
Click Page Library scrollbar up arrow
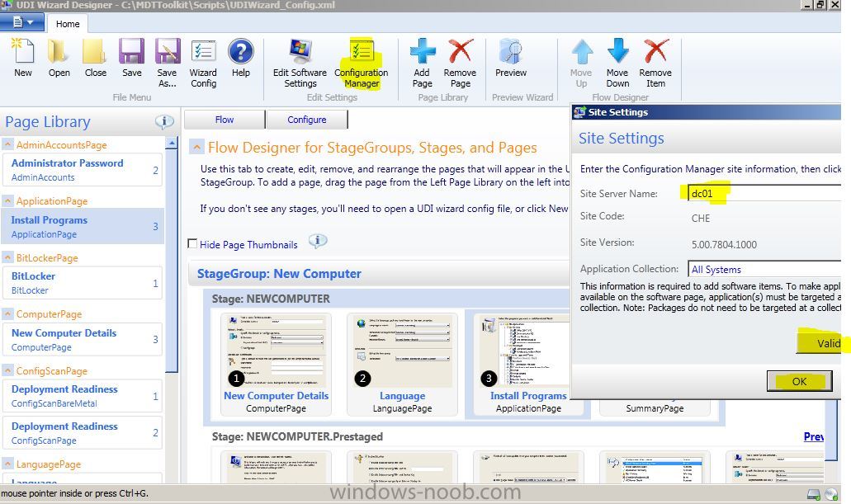point(172,143)
